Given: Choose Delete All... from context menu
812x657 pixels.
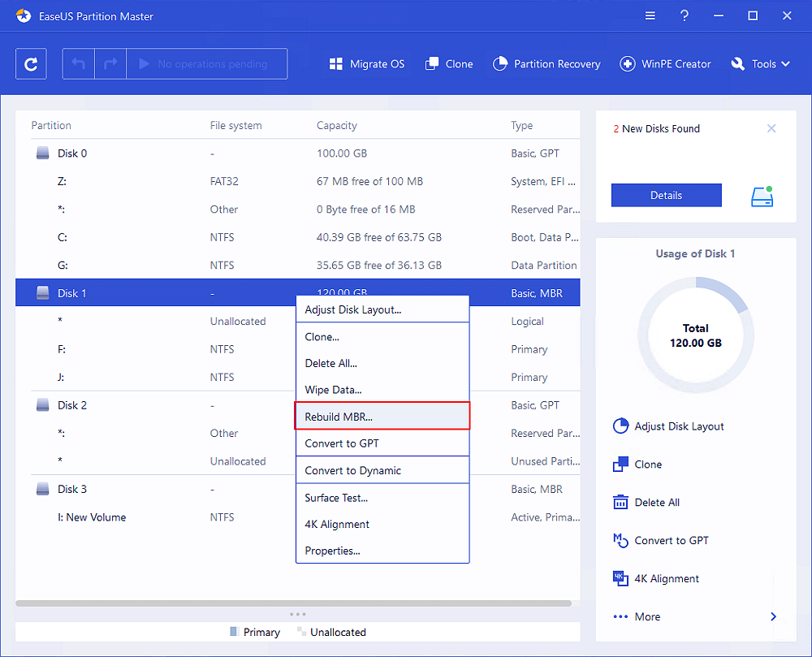Looking at the screenshot, I should tap(382, 364).
